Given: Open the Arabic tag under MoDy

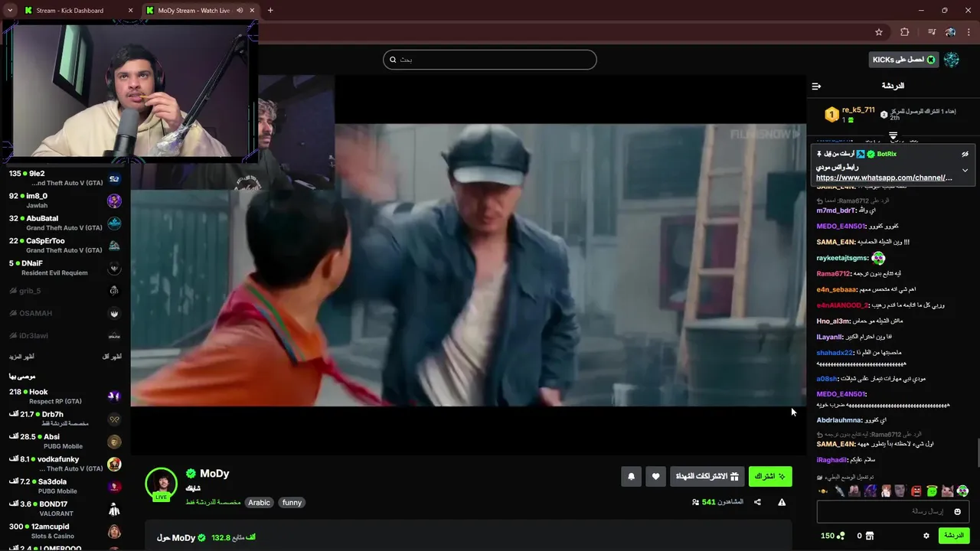Looking at the screenshot, I should tap(259, 503).
